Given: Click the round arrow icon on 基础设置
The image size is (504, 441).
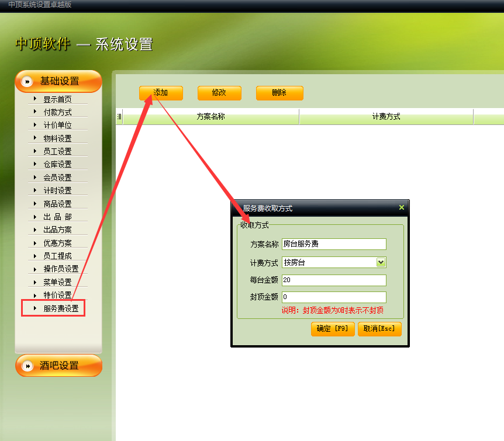Looking at the screenshot, I should [27, 82].
